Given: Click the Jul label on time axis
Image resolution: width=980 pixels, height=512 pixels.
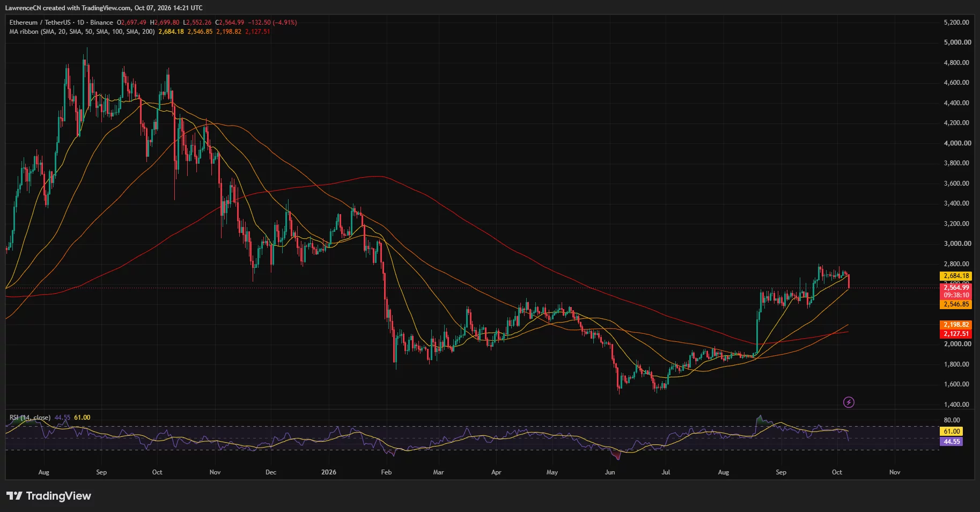Looking at the screenshot, I should [x=666, y=472].
